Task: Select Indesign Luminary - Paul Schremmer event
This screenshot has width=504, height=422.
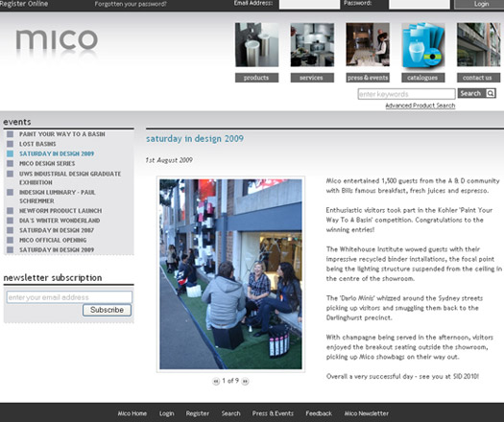Action: click(x=58, y=197)
